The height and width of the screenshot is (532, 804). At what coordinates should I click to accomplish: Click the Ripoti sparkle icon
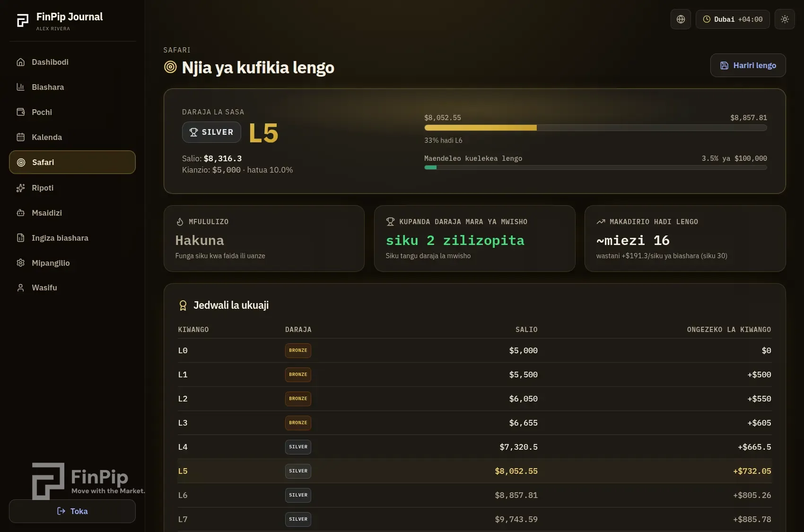20,188
